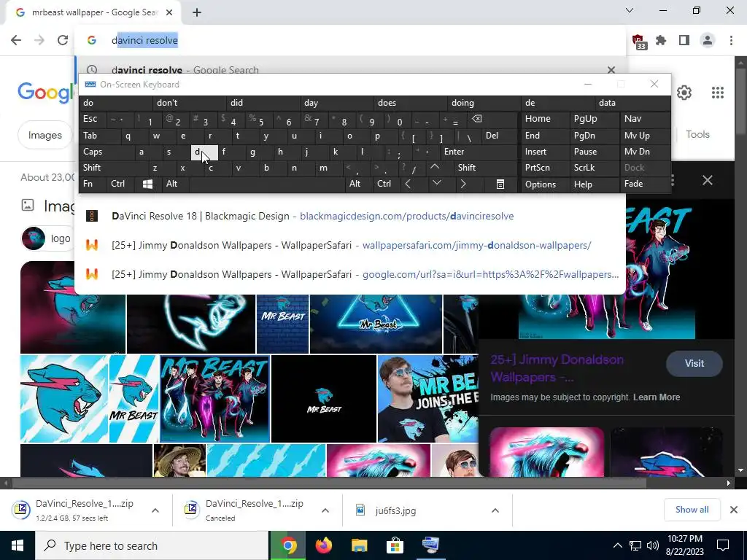Open Google apps grid icon
This screenshot has height=560, width=747.
click(x=718, y=93)
